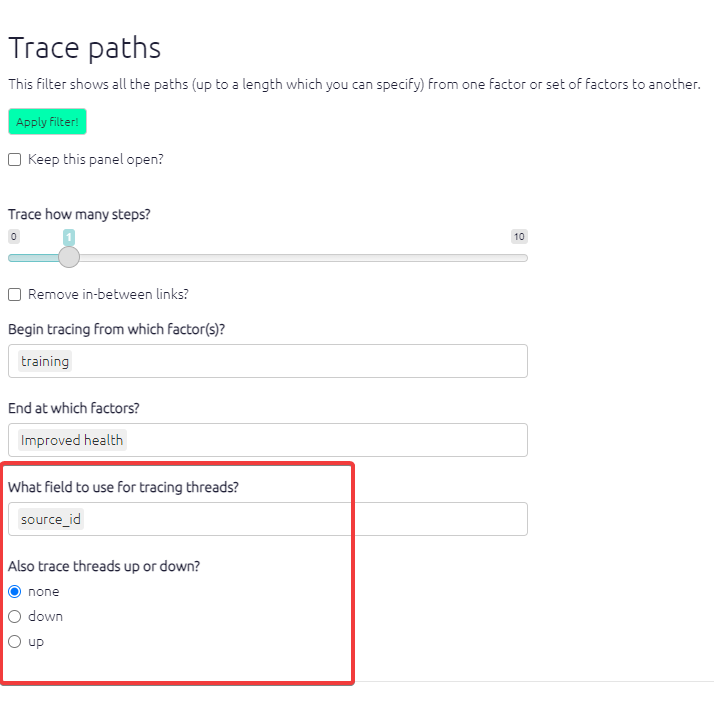Select the Improved health tag

[72, 440]
